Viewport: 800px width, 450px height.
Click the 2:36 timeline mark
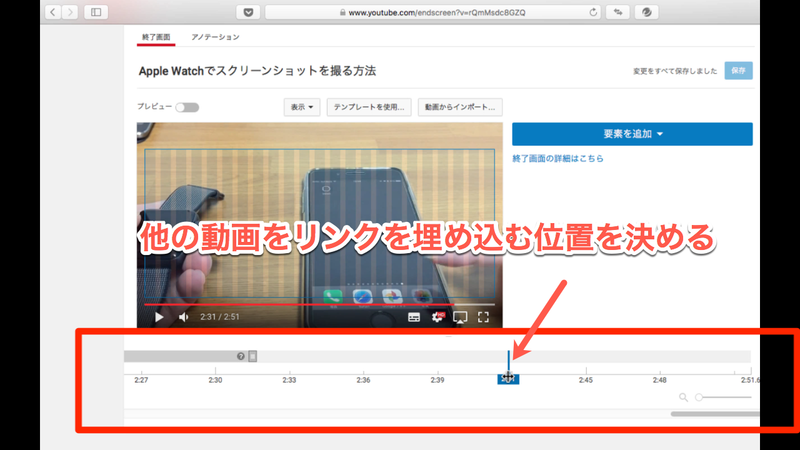(x=363, y=380)
